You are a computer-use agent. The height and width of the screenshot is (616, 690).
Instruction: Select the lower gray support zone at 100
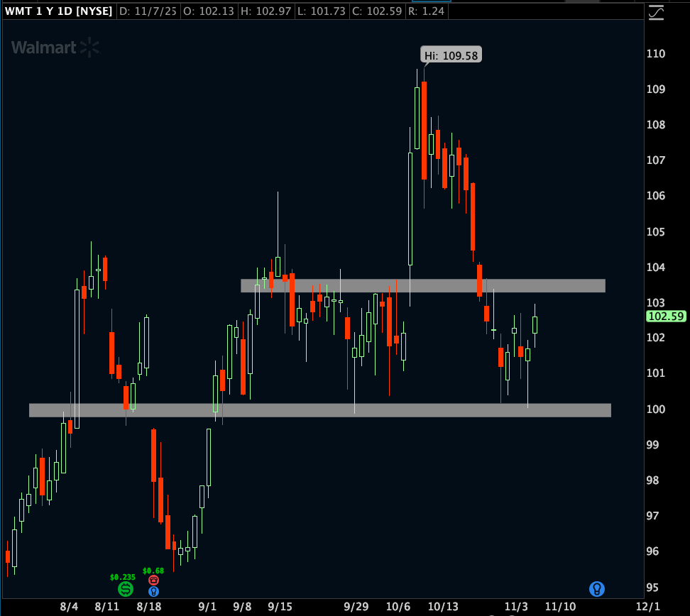(319, 410)
